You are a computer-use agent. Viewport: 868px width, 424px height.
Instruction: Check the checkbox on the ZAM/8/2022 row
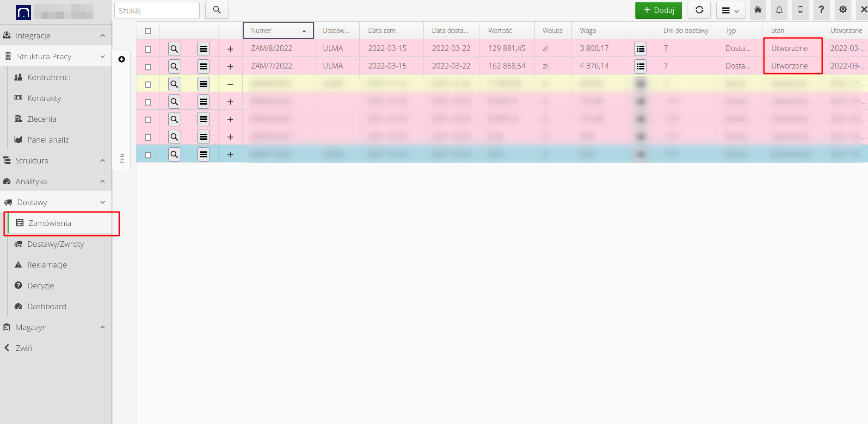point(148,48)
